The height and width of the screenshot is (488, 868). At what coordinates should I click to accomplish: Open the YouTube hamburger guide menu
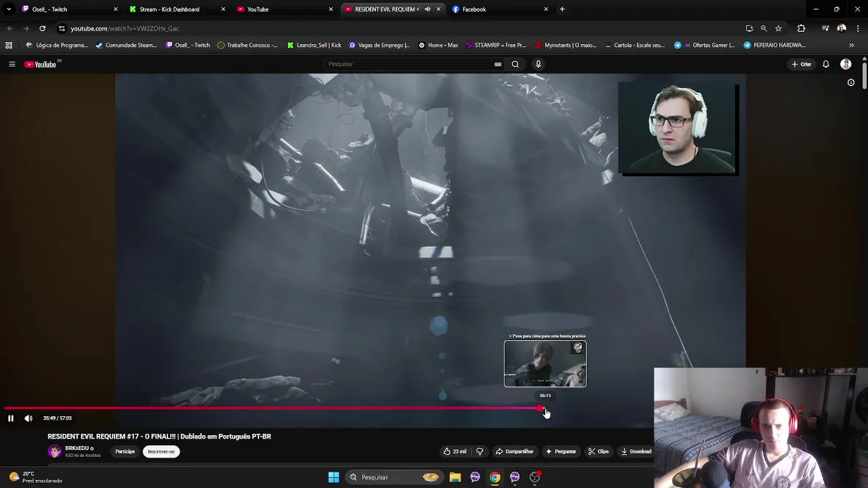click(x=12, y=64)
